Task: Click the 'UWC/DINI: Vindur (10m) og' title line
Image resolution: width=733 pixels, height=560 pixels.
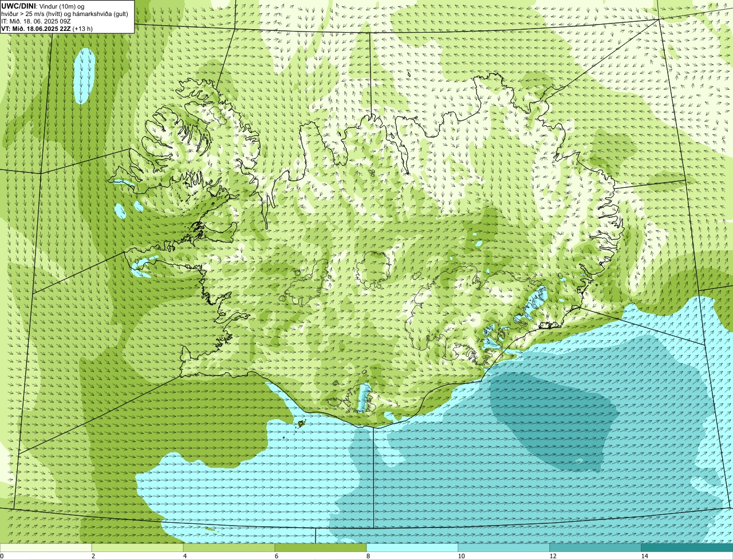Action: click(x=42, y=6)
